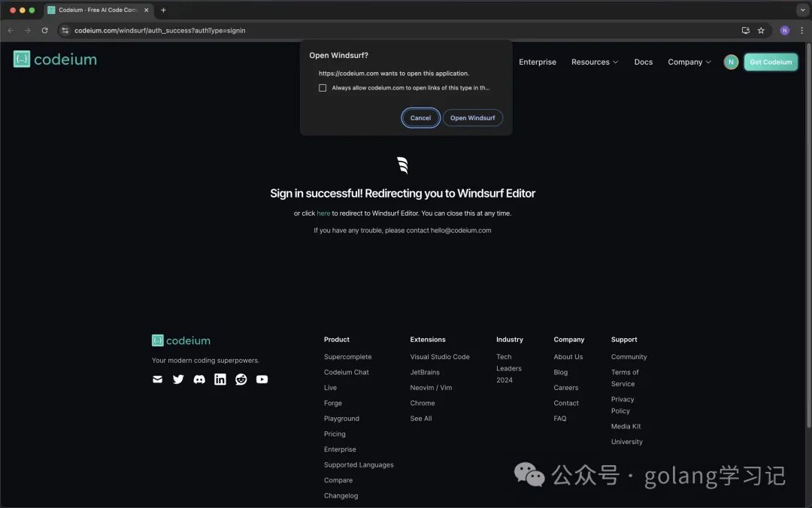
Task: Click the Codeium logo in header
Action: [55, 59]
